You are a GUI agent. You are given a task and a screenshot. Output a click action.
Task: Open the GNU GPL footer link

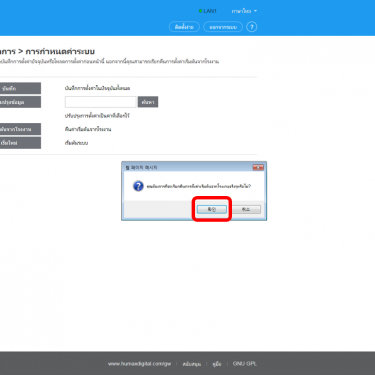pos(245,364)
